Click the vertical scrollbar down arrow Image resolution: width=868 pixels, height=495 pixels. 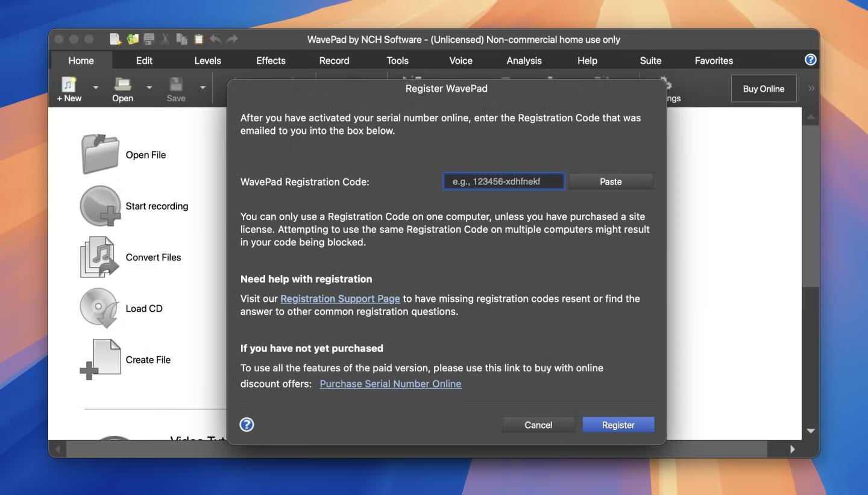(811, 431)
